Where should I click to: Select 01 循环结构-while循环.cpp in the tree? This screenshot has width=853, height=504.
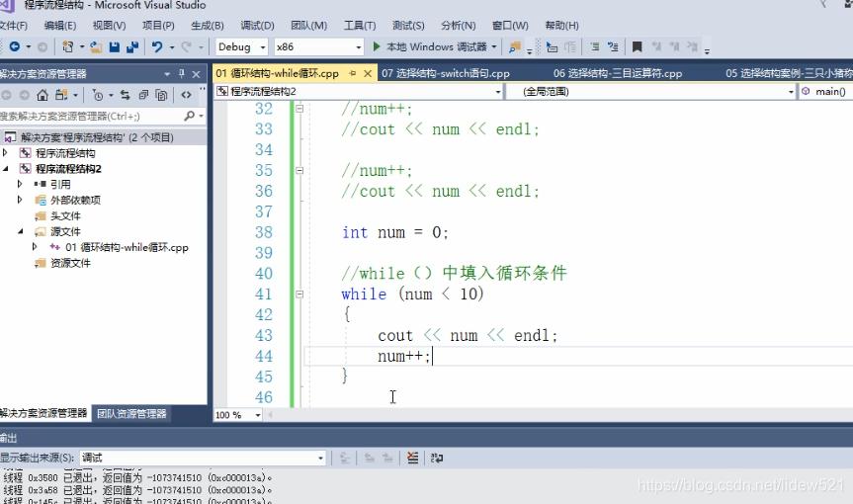127,247
